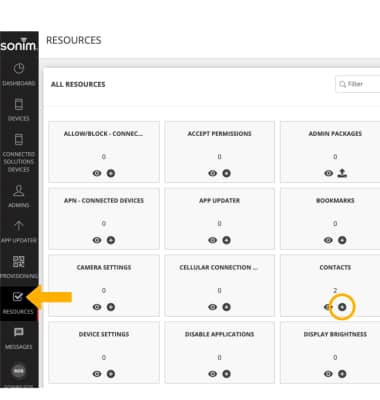This screenshot has height=400, width=380.
Task: Upload an Admin Packages file
Action: [x=342, y=173]
